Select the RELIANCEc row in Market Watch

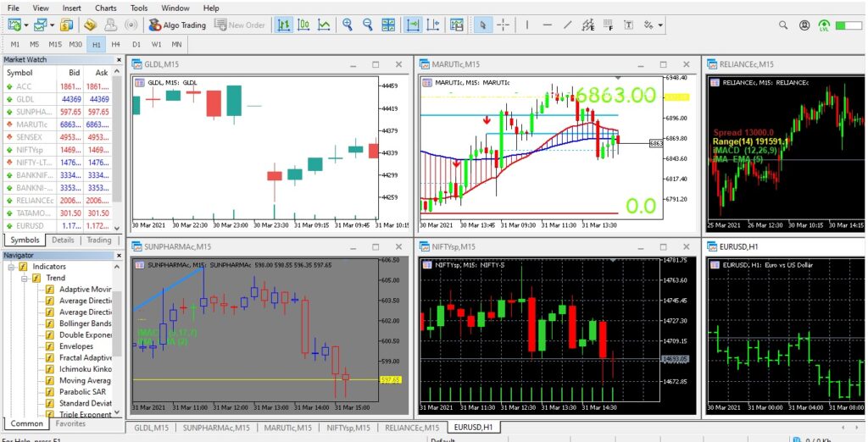(x=58, y=201)
